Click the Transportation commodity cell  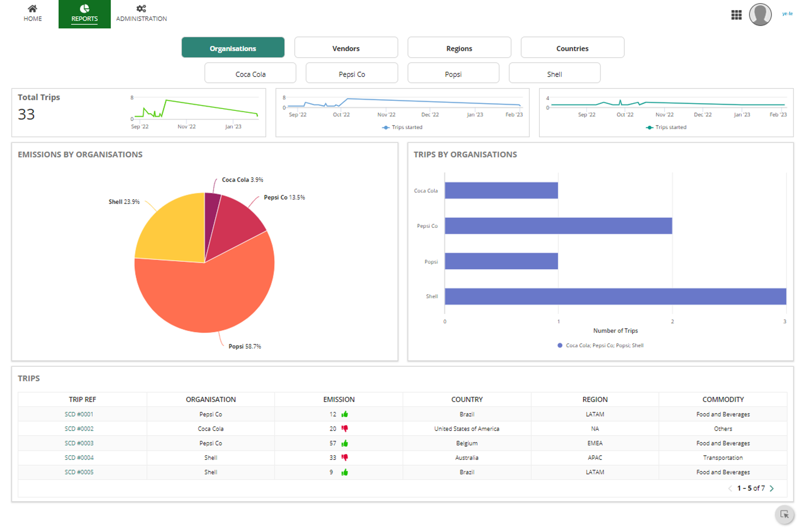(x=723, y=458)
